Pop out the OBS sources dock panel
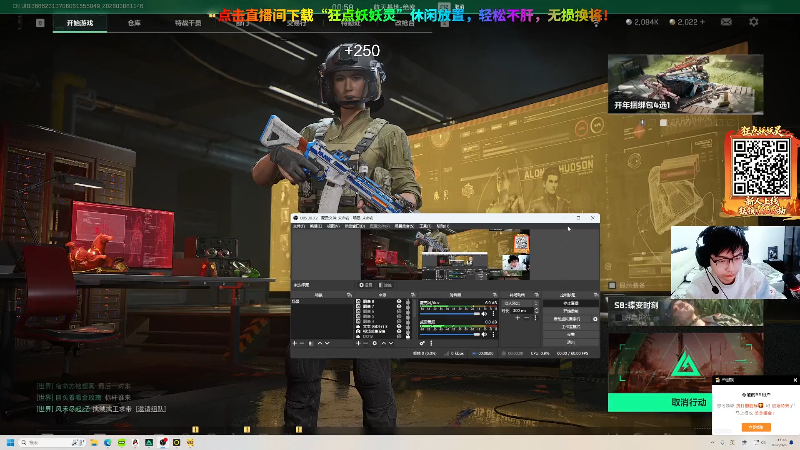This screenshot has width=800, height=450. [413, 294]
